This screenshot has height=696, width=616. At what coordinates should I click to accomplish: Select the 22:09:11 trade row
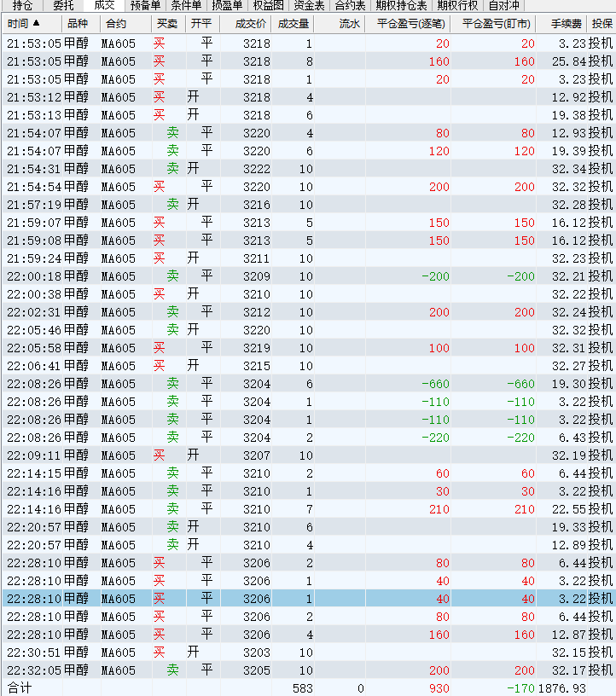tap(309, 455)
